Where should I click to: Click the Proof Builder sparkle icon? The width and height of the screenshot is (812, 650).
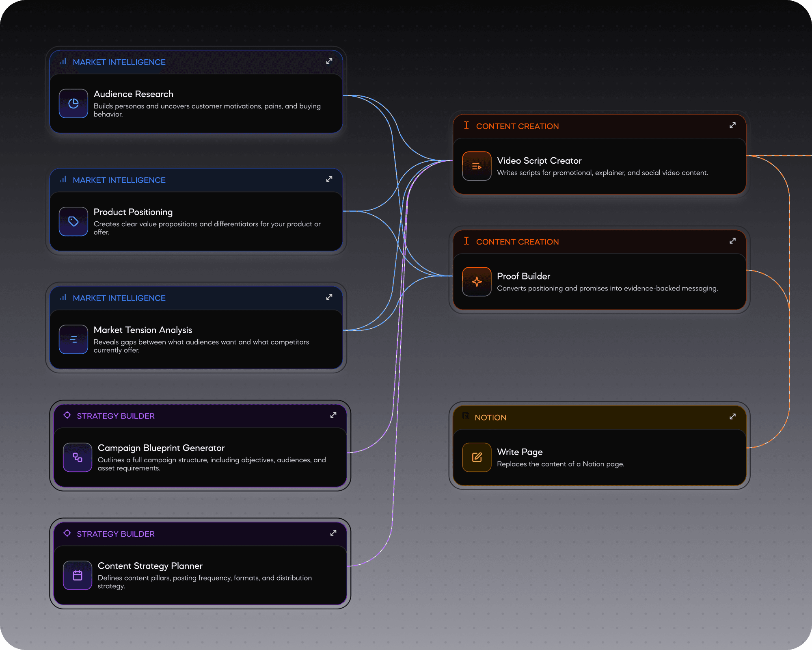(477, 282)
